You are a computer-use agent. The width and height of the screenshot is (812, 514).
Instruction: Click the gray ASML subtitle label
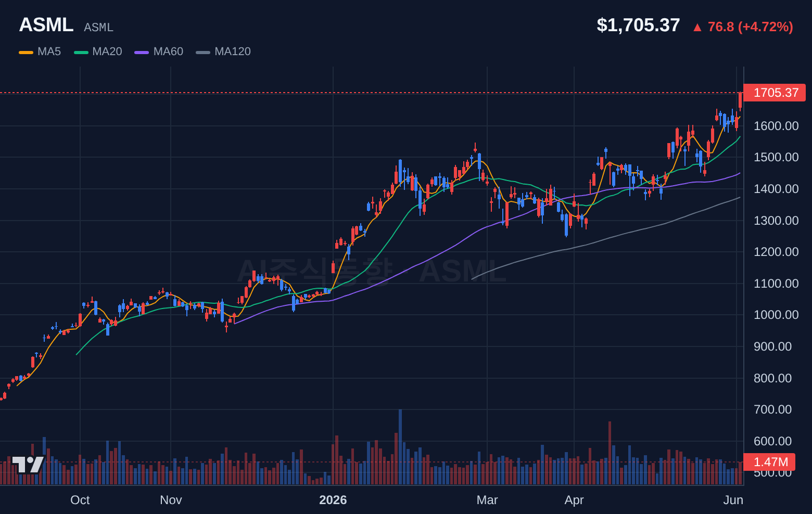pyautogui.click(x=98, y=27)
